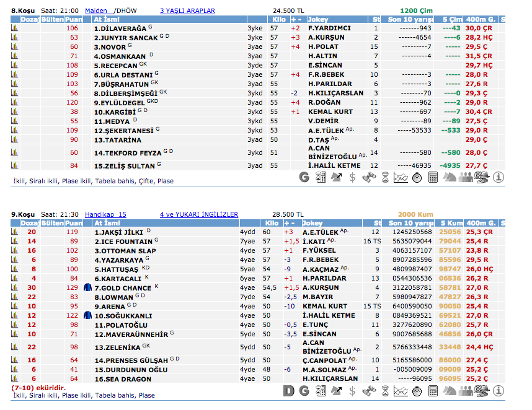Sort race 9 by Puan column header

point(74,223)
